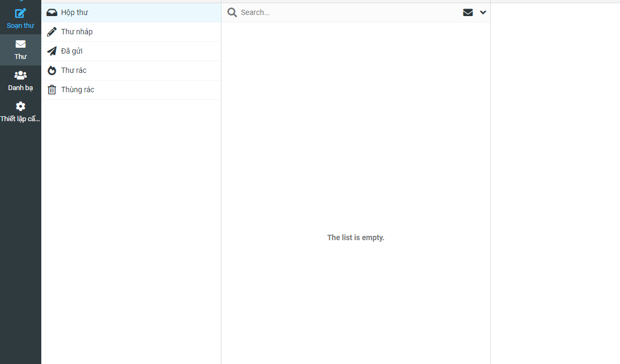The height and width of the screenshot is (364, 620).
Task: Select the Hộp thư folder label
Action: click(75, 12)
